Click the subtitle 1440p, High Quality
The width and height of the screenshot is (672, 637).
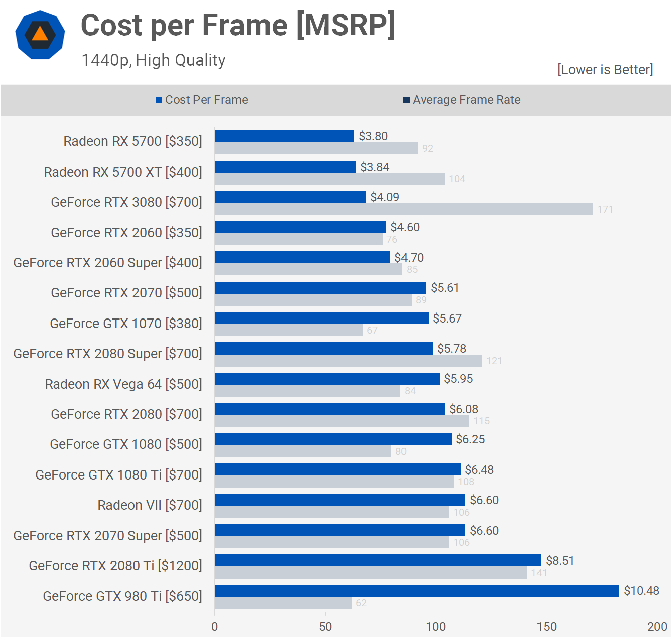coord(154,60)
